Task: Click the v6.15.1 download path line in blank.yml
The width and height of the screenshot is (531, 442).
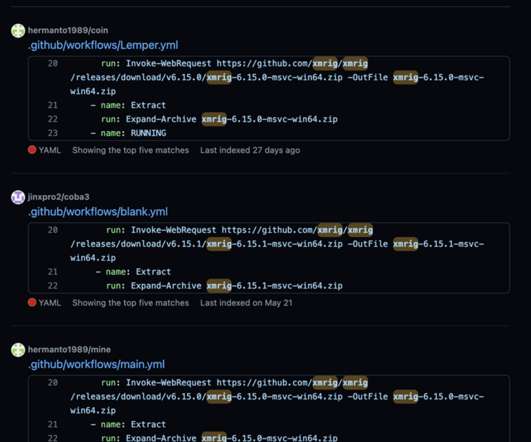Action: point(277,244)
